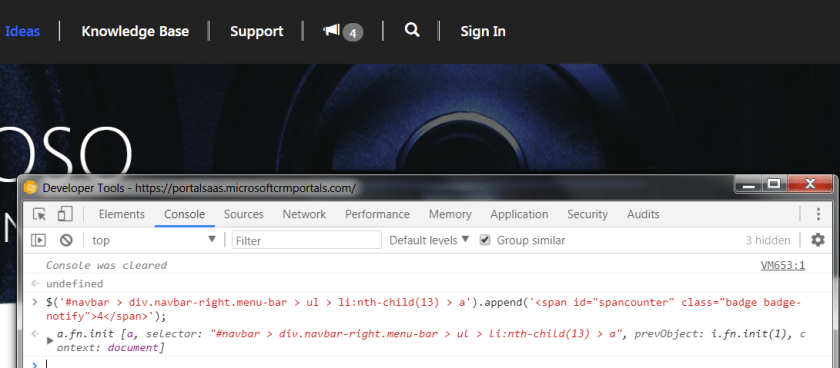
Task: Click the Sign In link
Action: coord(483,32)
